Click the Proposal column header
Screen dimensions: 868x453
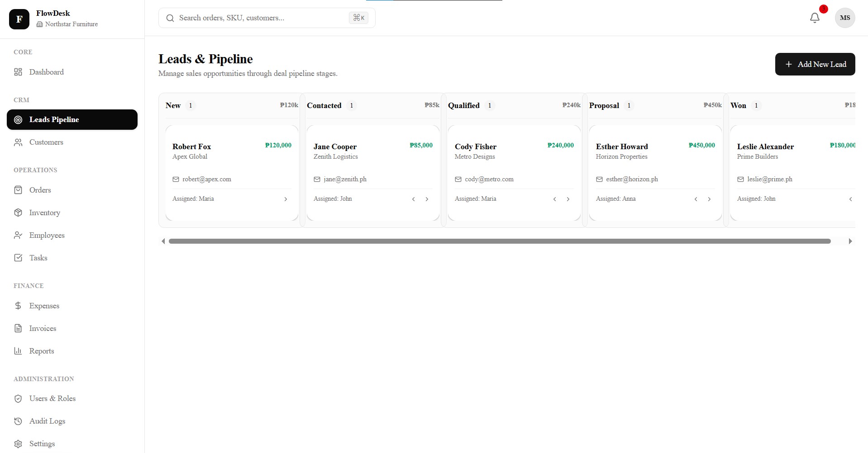[x=655, y=105]
